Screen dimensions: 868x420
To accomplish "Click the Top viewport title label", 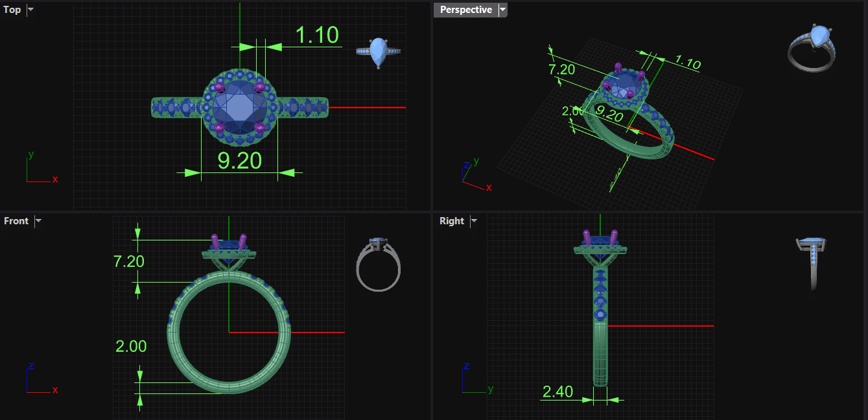I will (12, 10).
